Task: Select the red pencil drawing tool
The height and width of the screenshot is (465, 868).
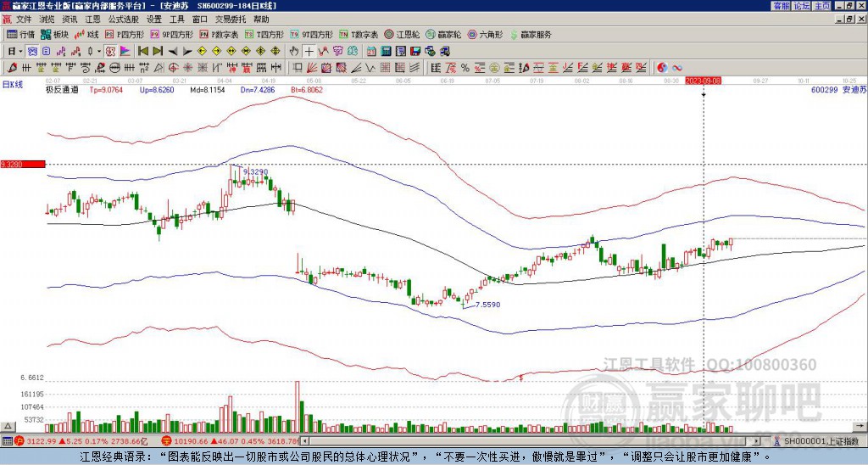Action: [x=11, y=68]
